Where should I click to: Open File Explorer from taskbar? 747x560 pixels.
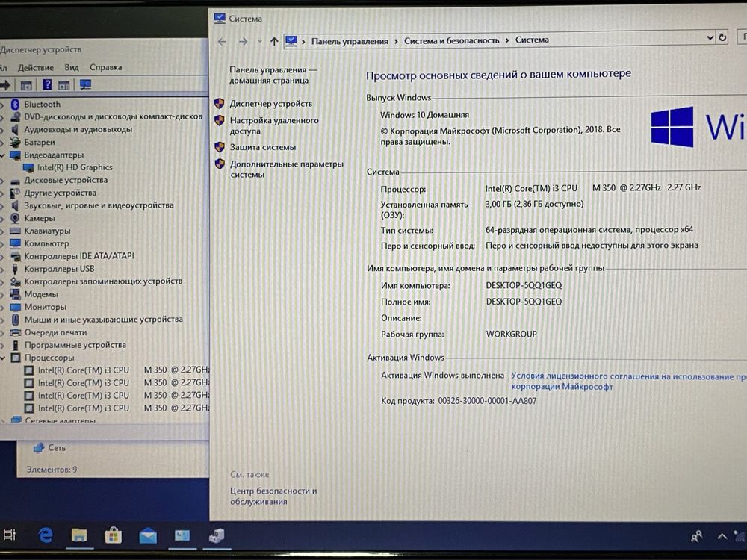79,535
